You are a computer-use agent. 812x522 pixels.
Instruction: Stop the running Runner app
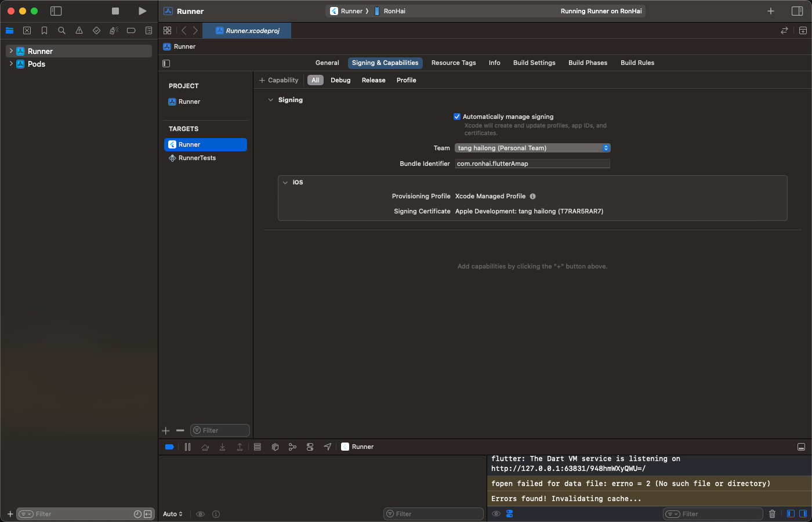(x=115, y=11)
